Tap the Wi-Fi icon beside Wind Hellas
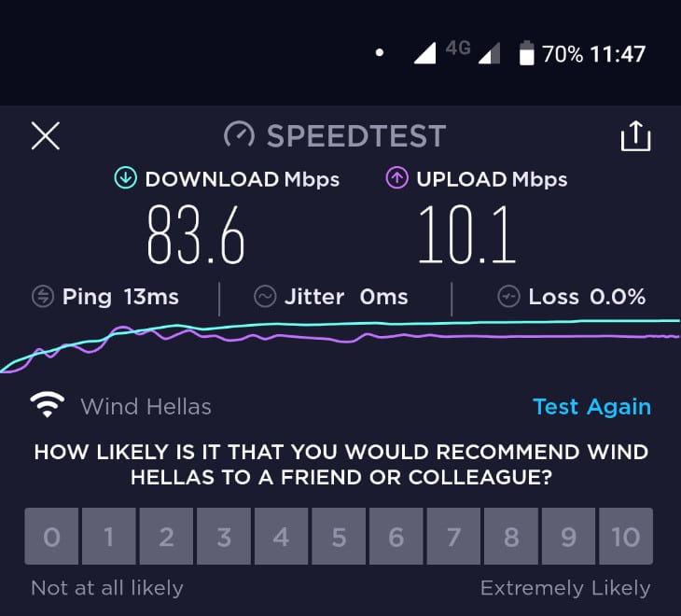The width and height of the screenshot is (681, 616). 48,405
